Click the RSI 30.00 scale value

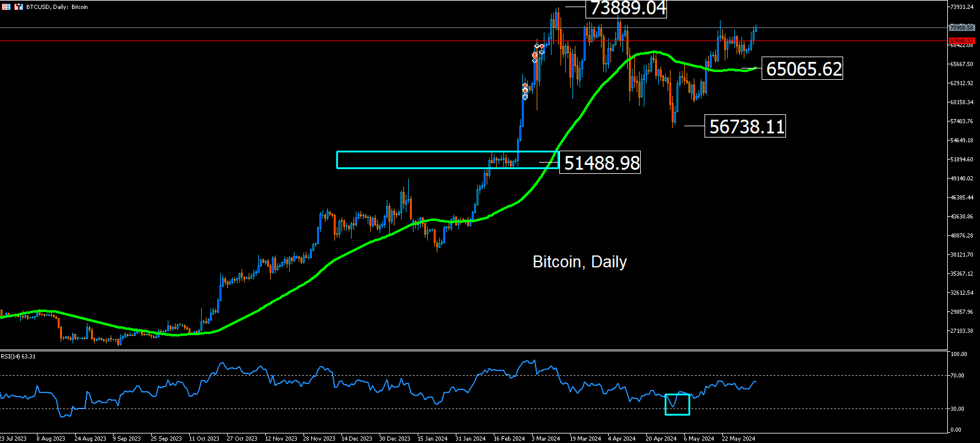click(x=957, y=409)
